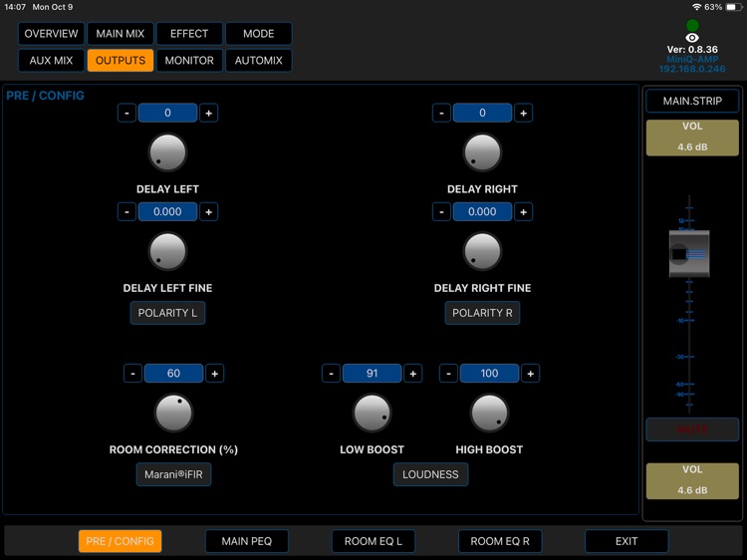Increase HIGH BOOST with plus
Viewport: 747px width, 560px height.
[x=530, y=374]
